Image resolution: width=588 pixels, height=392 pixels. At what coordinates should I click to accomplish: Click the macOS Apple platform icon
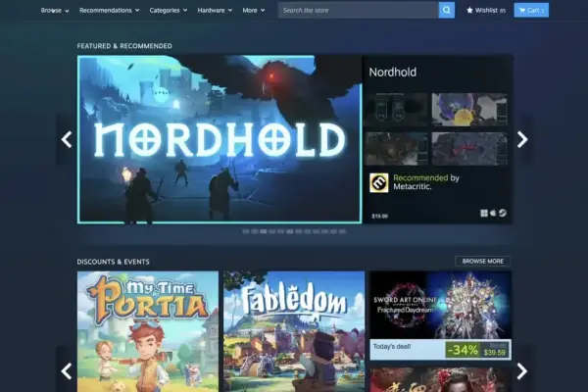[493, 213]
